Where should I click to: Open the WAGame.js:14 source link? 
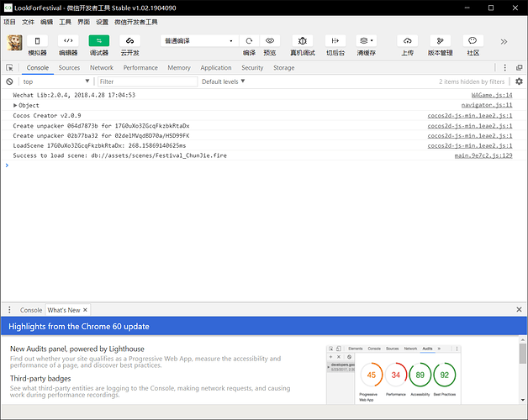[x=492, y=95]
